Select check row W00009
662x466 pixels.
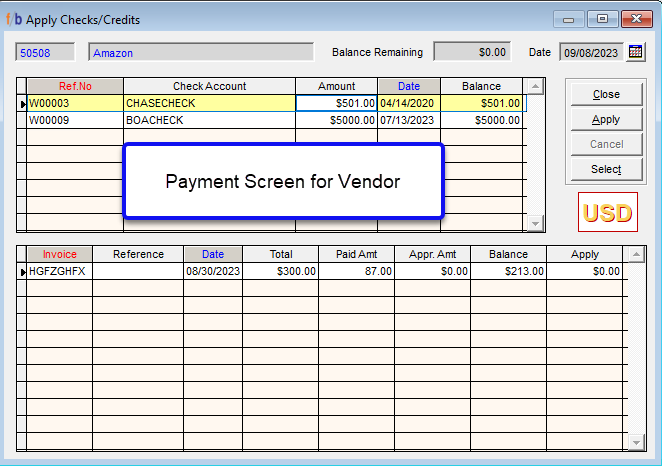(74, 120)
